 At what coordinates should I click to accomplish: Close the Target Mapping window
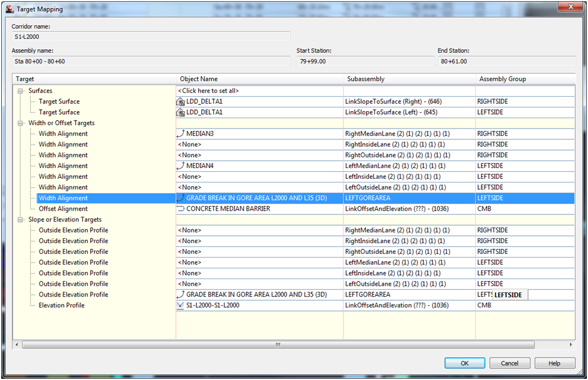[x=571, y=7]
